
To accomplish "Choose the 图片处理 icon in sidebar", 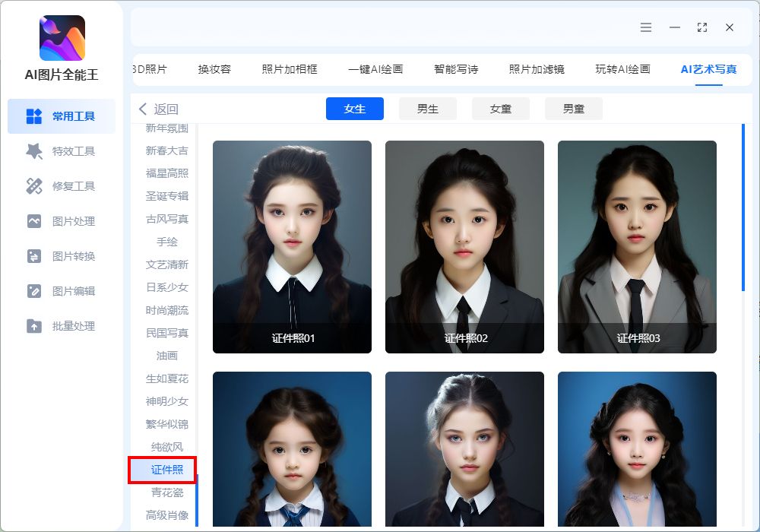I will [x=34, y=221].
